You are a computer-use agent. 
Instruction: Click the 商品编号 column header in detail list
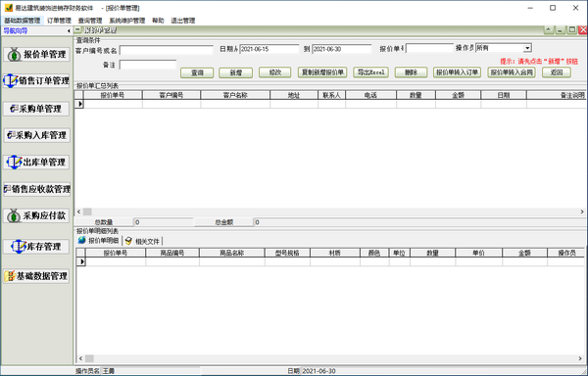pos(172,253)
